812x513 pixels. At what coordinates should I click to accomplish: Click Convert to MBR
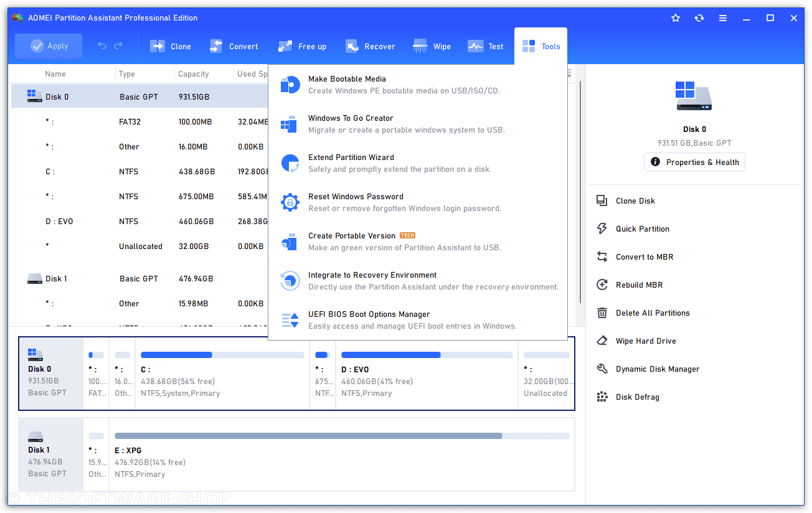click(x=644, y=256)
